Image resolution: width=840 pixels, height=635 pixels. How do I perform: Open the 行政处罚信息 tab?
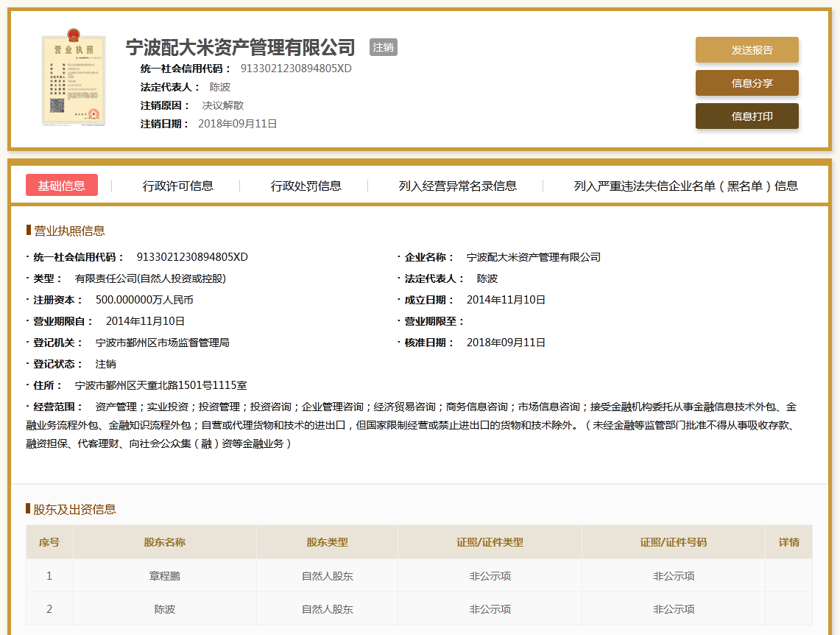coord(306,186)
